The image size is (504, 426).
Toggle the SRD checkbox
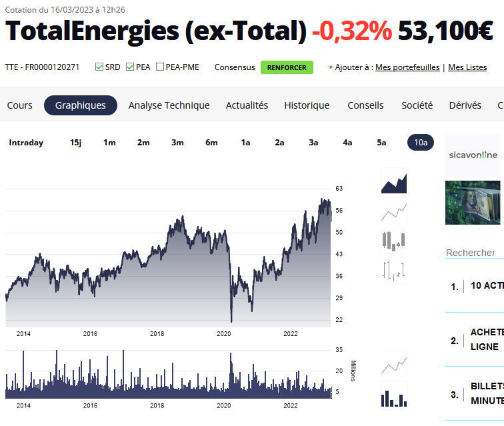[x=99, y=67]
